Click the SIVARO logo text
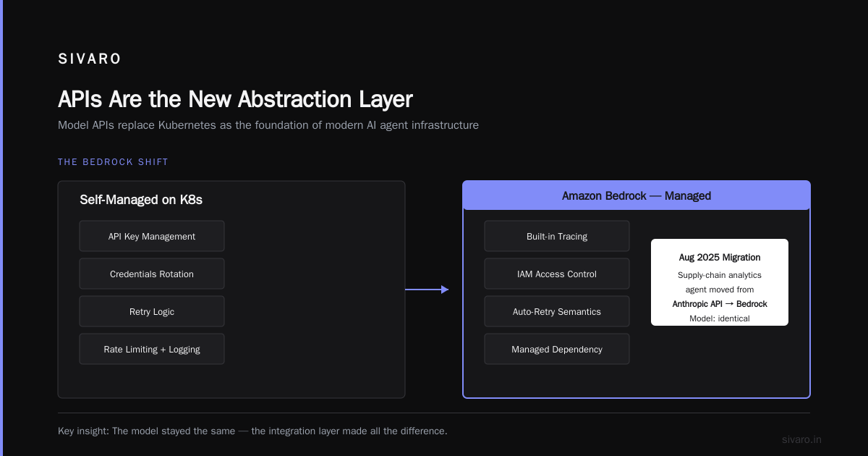 pos(90,59)
